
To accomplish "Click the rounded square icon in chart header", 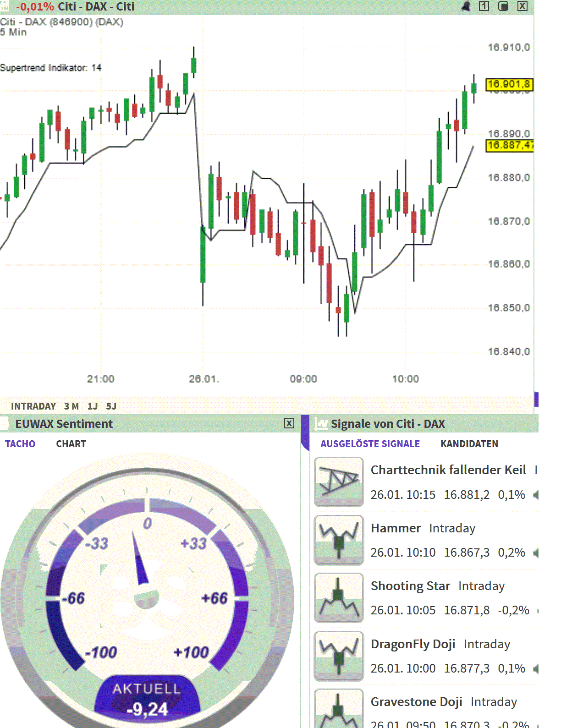I will click(503, 6).
